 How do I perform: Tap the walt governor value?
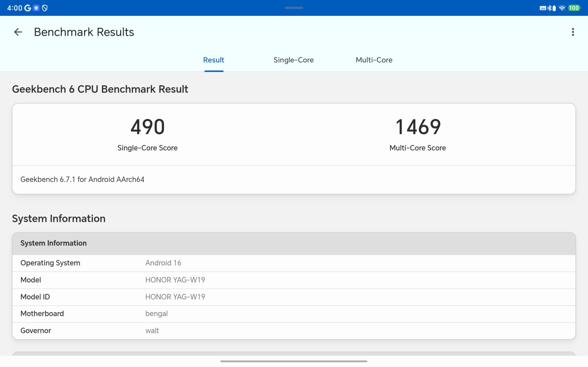point(152,331)
